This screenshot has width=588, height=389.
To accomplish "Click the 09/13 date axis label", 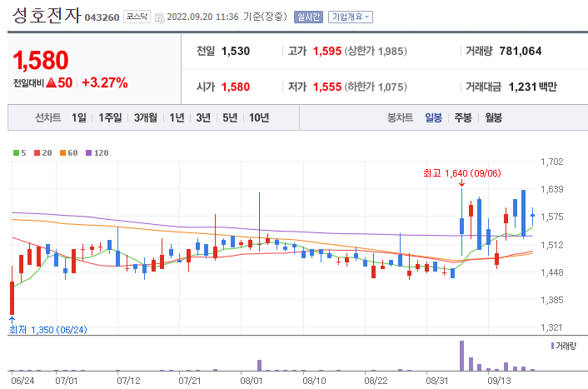I will [x=499, y=381].
